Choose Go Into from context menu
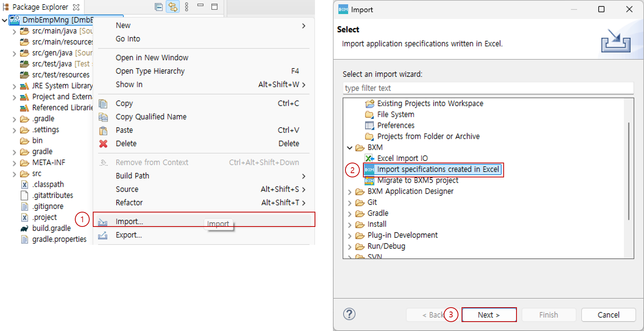This screenshot has width=644, height=331. click(x=204, y=39)
